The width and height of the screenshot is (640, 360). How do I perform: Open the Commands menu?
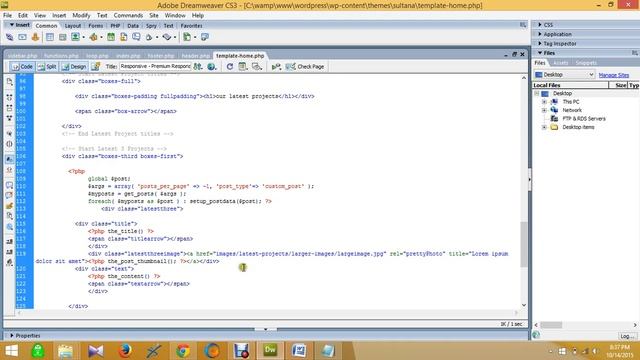coord(128,16)
